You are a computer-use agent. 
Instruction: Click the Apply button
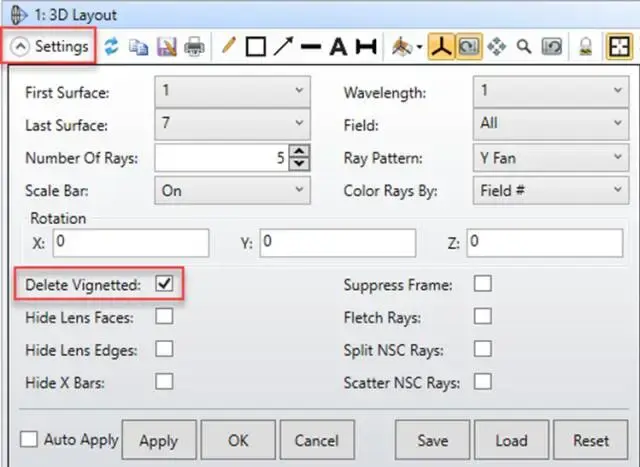pos(159,440)
